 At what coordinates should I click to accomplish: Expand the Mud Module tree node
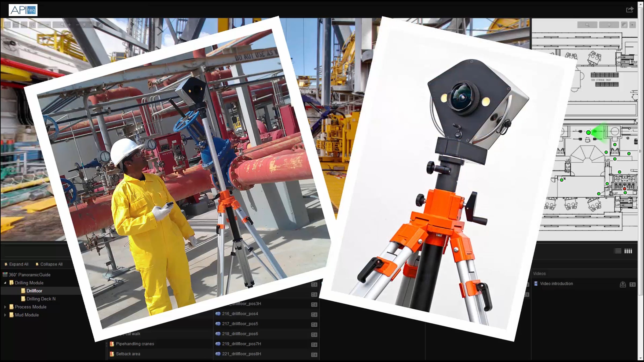[5, 315]
